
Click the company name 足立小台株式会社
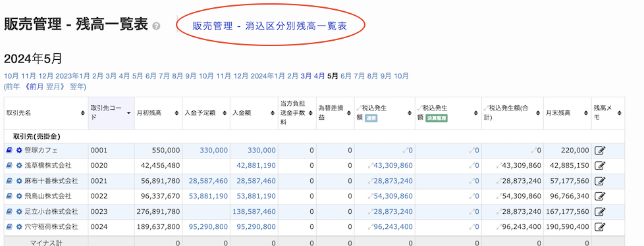click(51, 212)
